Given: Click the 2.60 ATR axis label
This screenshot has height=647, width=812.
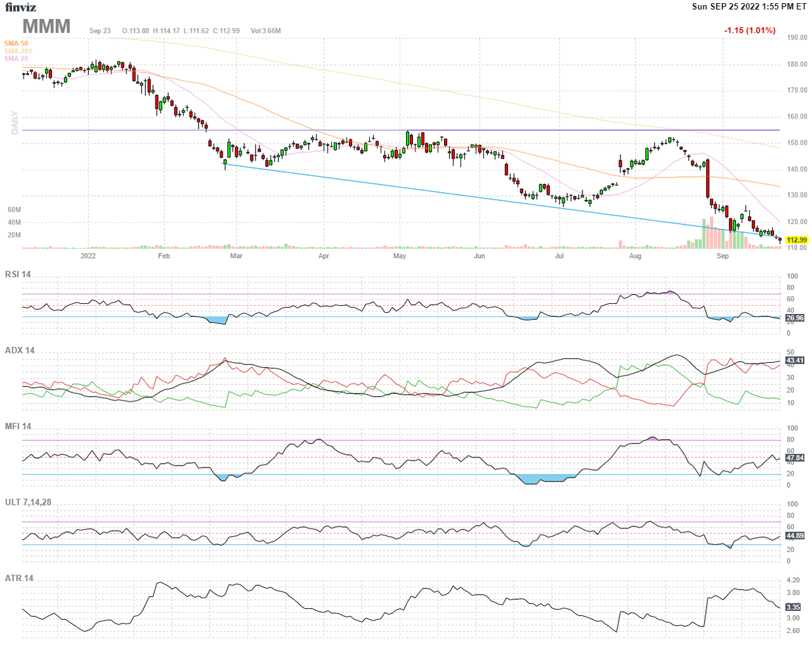Looking at the screenshot, I should click(x=793, y=631).
